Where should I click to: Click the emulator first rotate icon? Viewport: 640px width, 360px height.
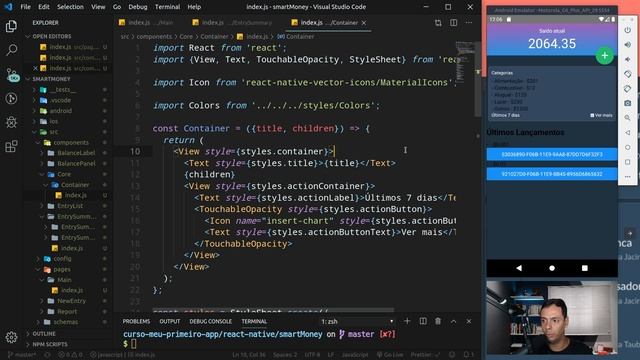tap(628, 74)
